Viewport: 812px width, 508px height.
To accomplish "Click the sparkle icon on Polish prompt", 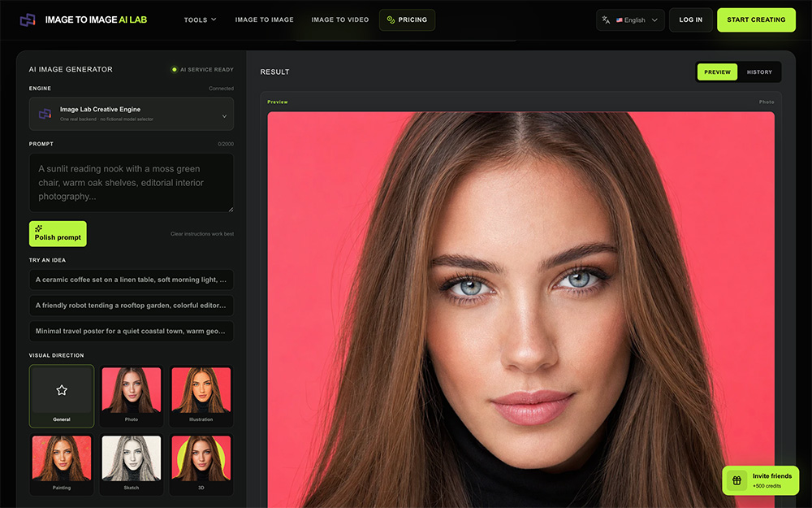I will click(39, 228).
